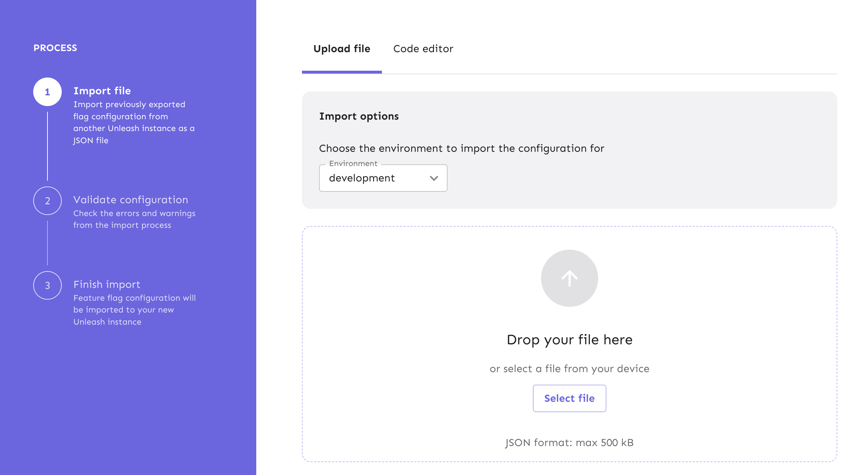Click the Drop your file here text
Screen dimensions: 868x475
point(569,339)
